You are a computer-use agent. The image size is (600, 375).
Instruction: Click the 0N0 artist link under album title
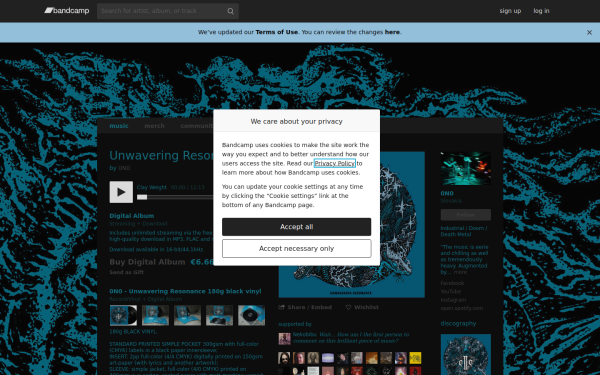pos(124,168)
